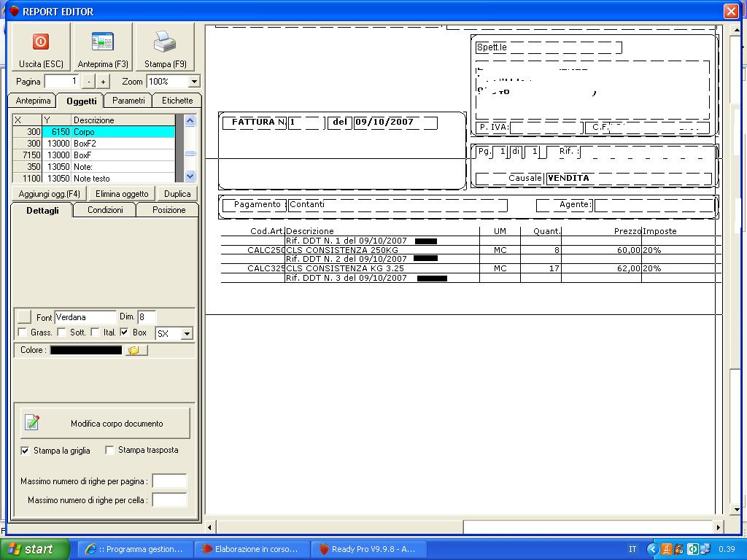
Task: Open the Parametri tab
Action: (128, 101)
